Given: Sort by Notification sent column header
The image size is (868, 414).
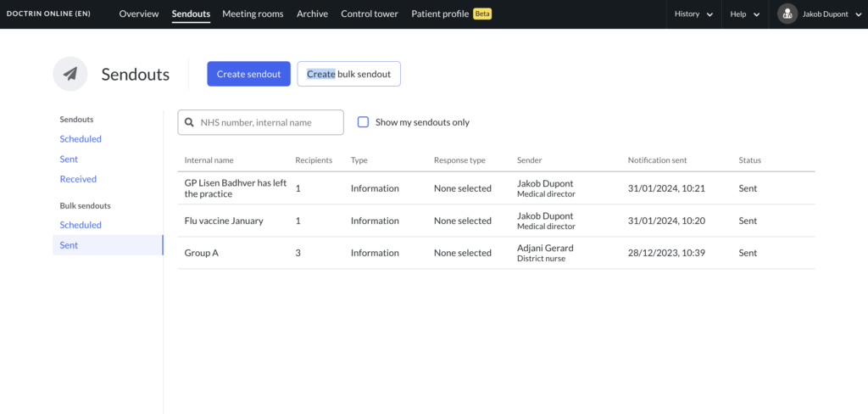Looking at the screenshot, I should coord(657,160).
